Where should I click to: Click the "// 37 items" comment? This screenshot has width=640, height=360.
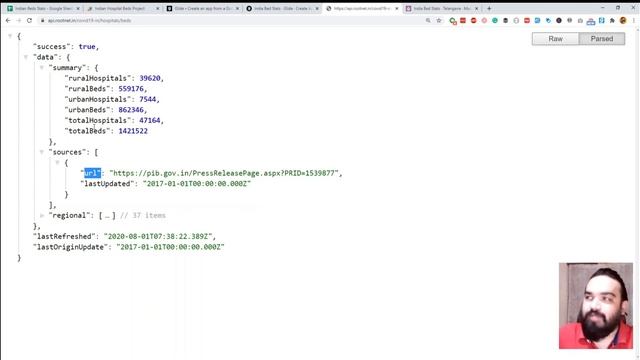(143, 215)
